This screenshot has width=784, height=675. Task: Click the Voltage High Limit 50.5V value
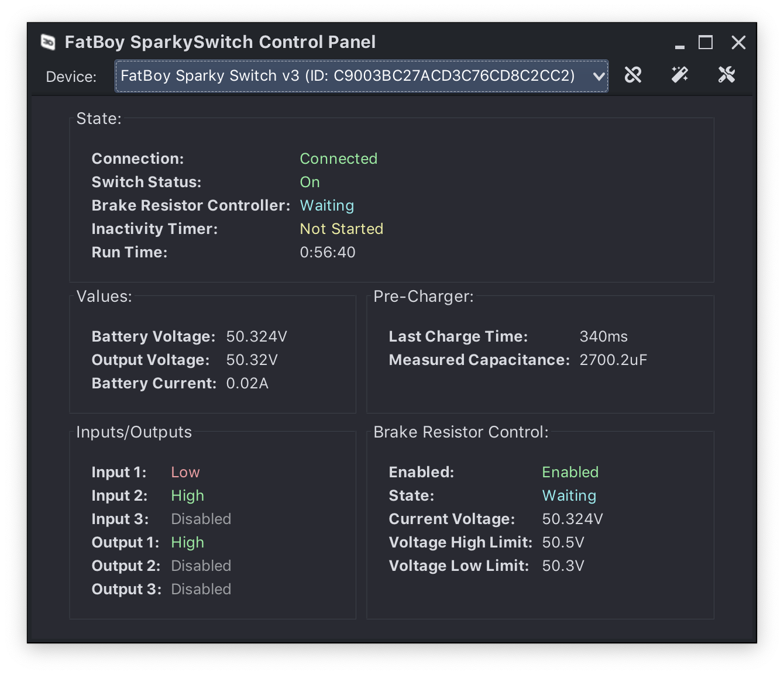[x=563, y=542]
